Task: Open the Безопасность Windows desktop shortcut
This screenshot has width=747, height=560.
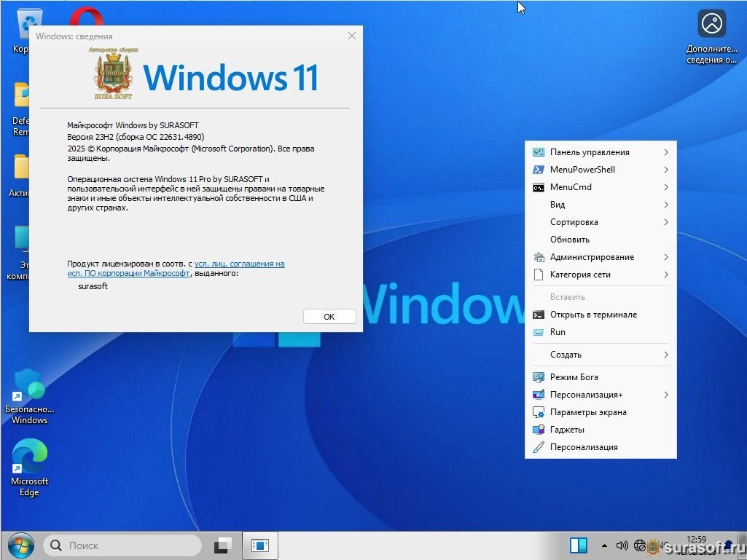Action: (30, 396)
